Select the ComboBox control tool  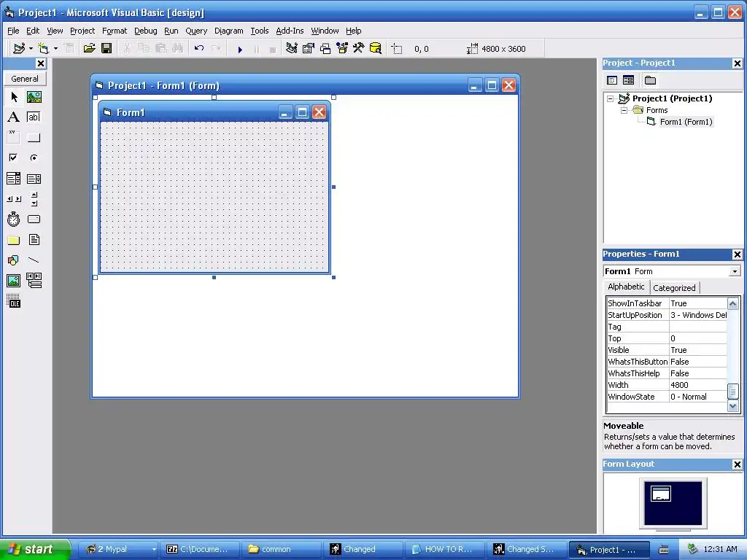tap(14, 179)
